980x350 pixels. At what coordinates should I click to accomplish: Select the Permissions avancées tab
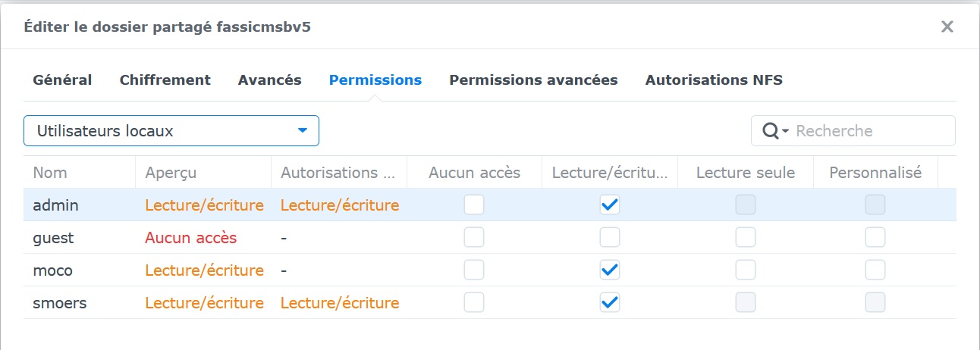(533, 80)
